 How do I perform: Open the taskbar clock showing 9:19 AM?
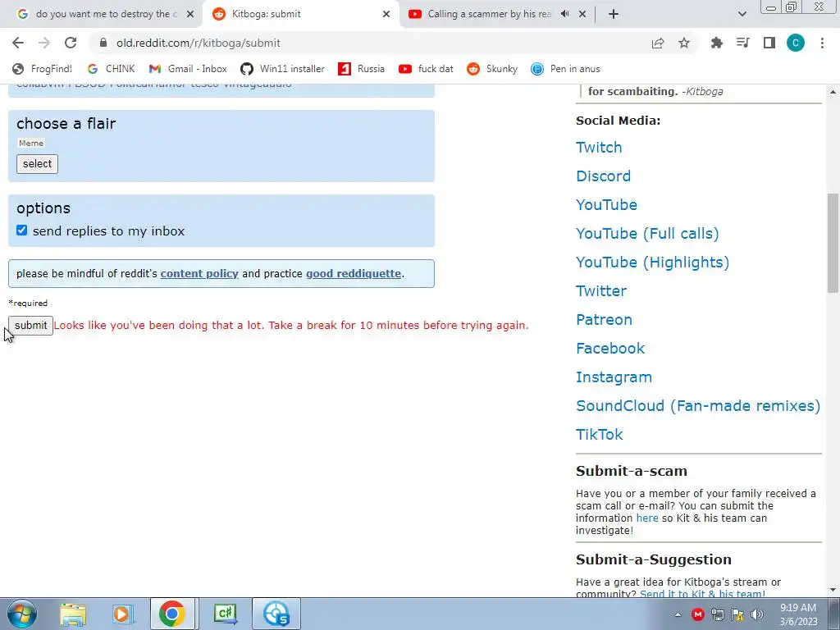tap(798, 614)
